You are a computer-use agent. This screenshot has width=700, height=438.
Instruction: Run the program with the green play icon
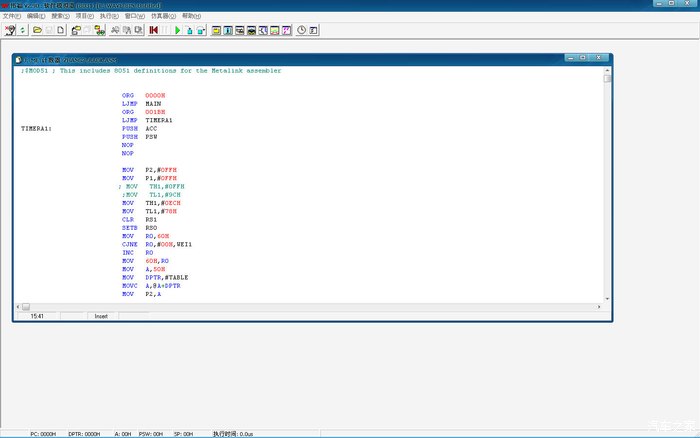coord(178,31)
